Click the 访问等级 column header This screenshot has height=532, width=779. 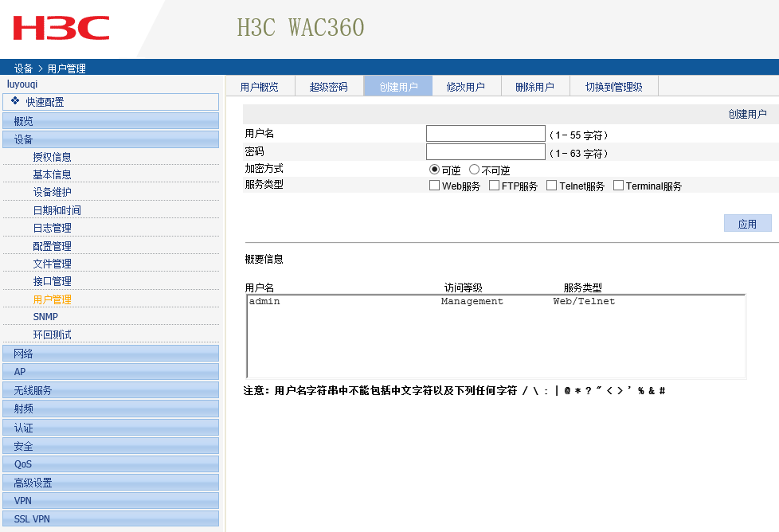pyautogui.click(x=463, y=288)
